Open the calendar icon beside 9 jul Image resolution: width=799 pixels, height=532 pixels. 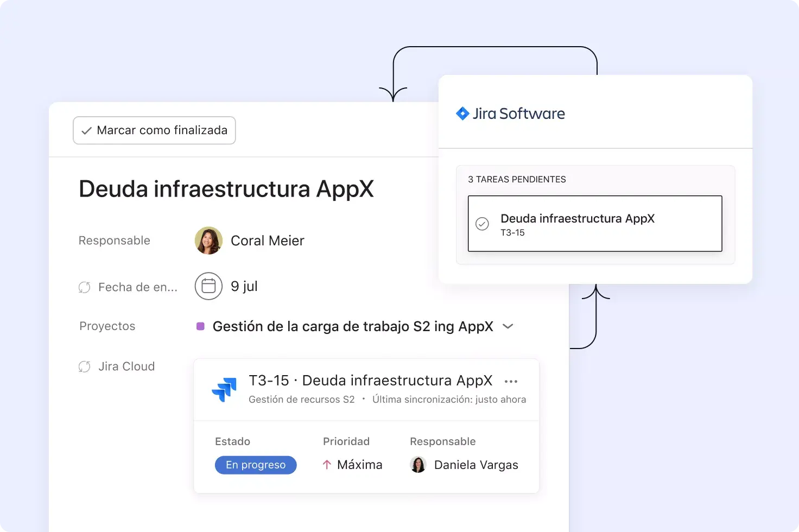pyautogui.click(x=208, y=286)
